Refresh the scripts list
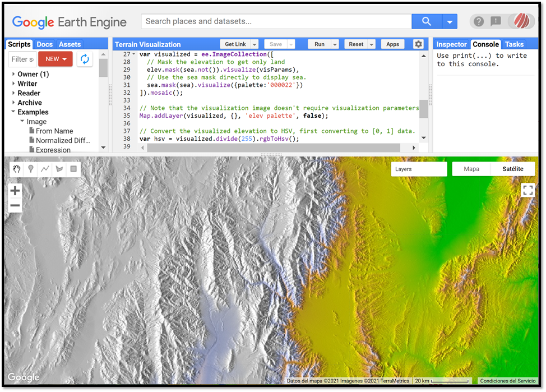Screen dimensions: 546x392 tap(85, 59)
